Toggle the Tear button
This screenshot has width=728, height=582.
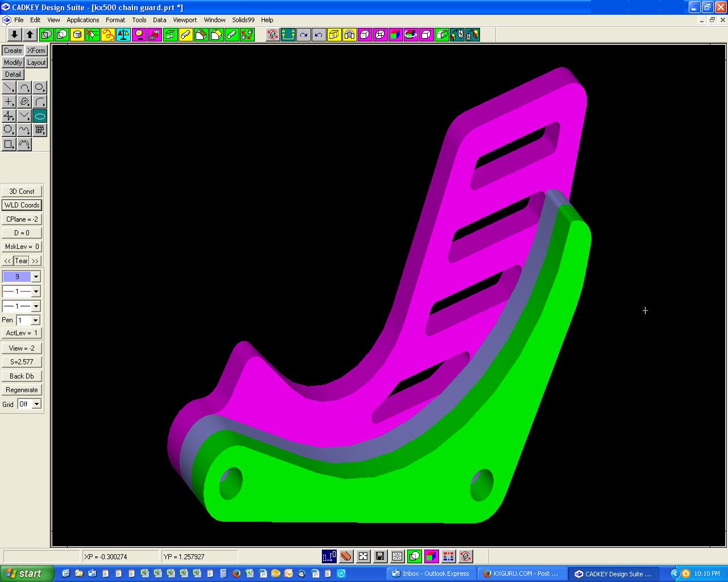click(x=21, y=261)
